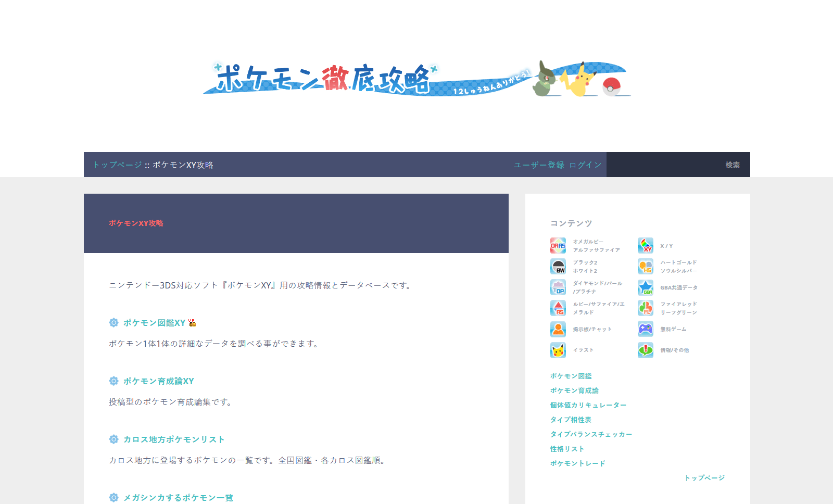This screenshot has width=833, height=504.
Task: Click the 検索 search button
Action: [x=733, y=165]
